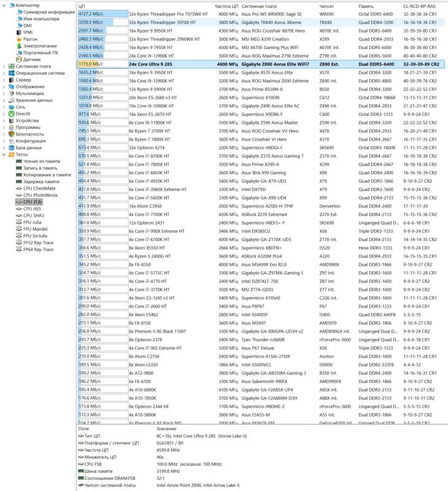The image size is (448, 491).
Task: Click the Безопасность shield icon
Action: [11, 134]
